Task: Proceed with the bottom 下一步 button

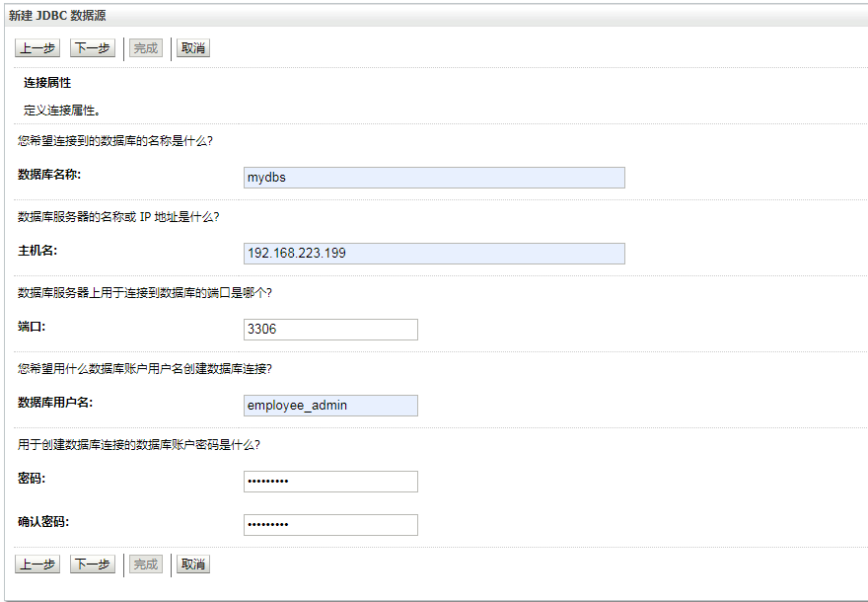Action: 93,564
